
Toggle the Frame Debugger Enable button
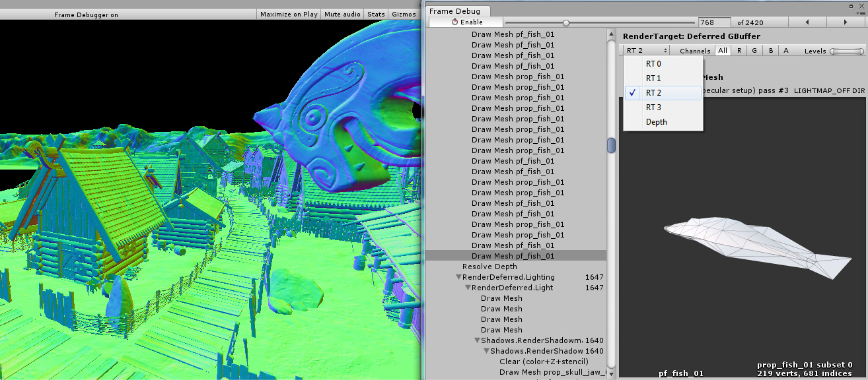click(x=466, y=22)
